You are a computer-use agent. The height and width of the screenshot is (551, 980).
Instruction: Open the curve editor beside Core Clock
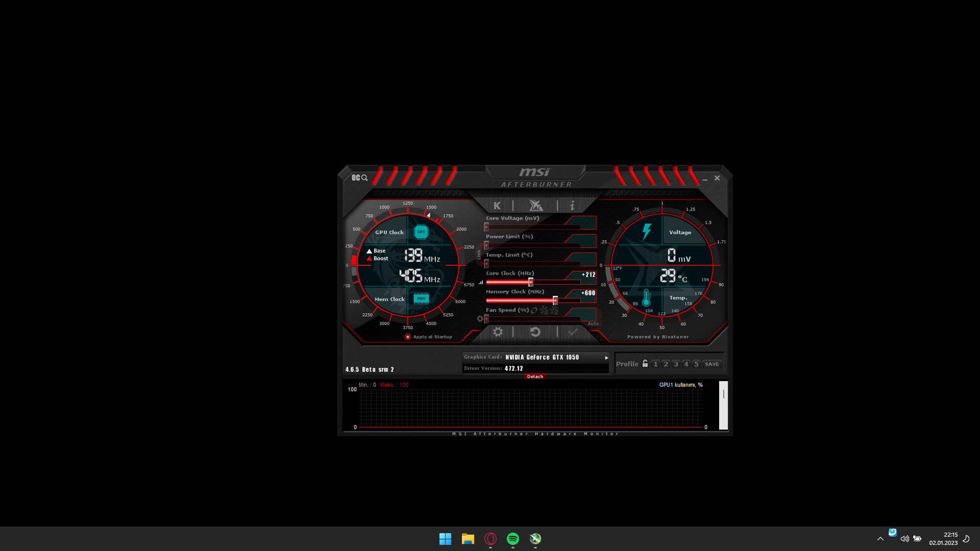tap(481, 282)
